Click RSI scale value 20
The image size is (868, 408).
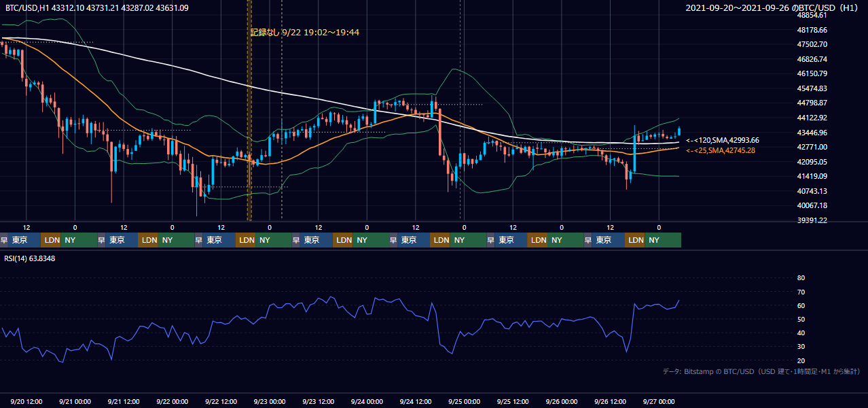[801, 360]
